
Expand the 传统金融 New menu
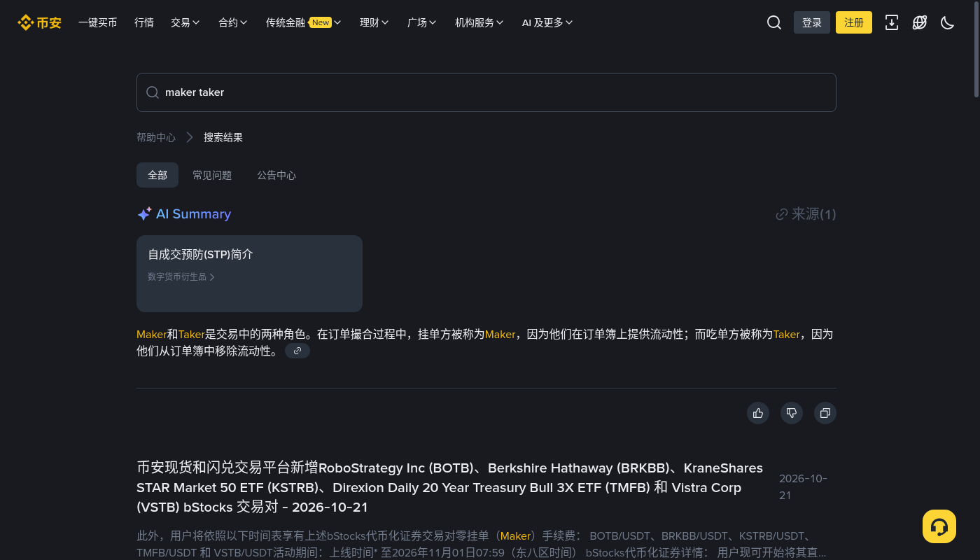304,22
